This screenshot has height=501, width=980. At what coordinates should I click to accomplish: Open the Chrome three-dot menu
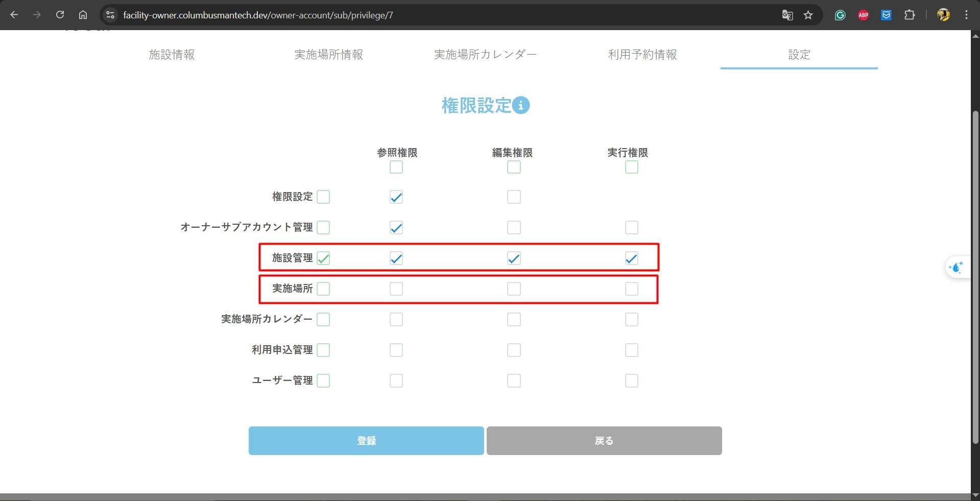click(966, 15)
